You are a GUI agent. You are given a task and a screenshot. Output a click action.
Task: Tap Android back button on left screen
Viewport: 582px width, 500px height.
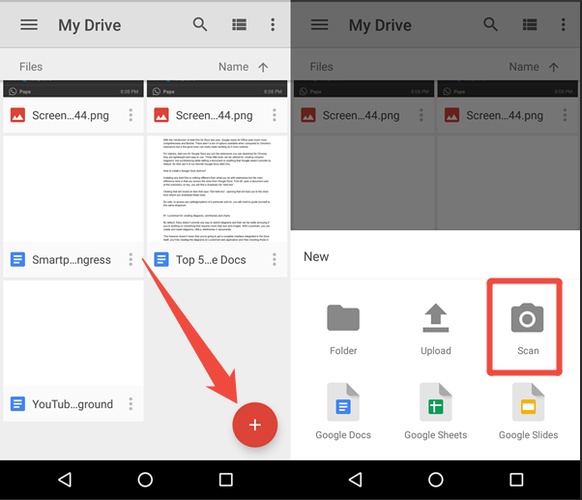pos(65,479)
